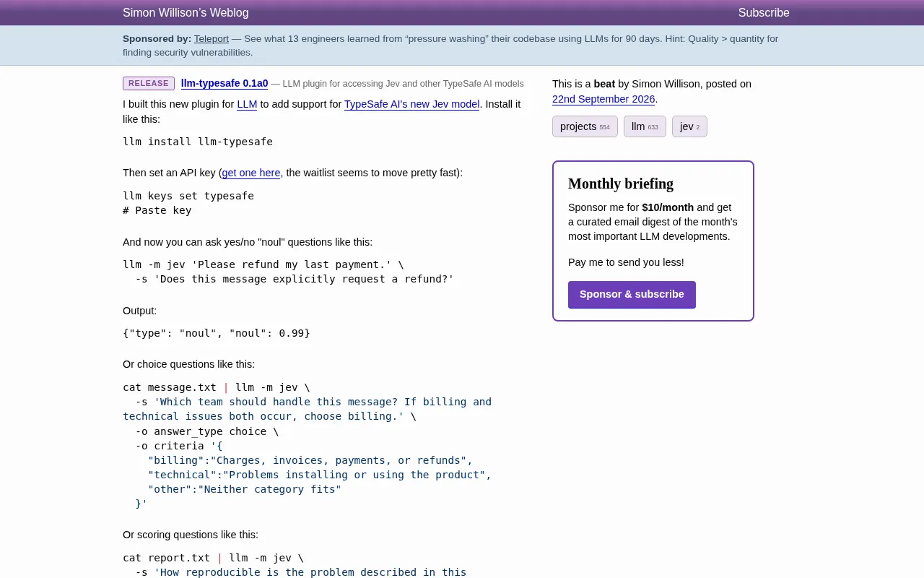The height and width of the screenshot is (578, 924).
Task: Click the '-o answer_type choice' line
Action: click(x=207, y=431)
